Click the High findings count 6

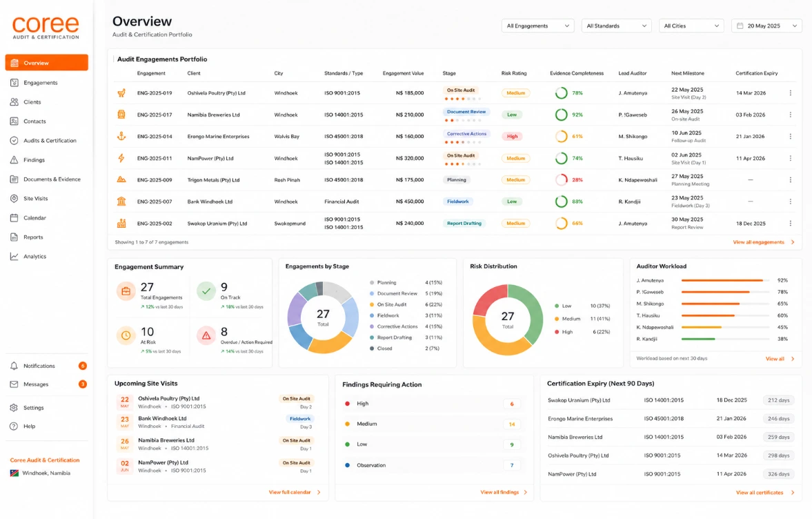[x=512, y=404]
